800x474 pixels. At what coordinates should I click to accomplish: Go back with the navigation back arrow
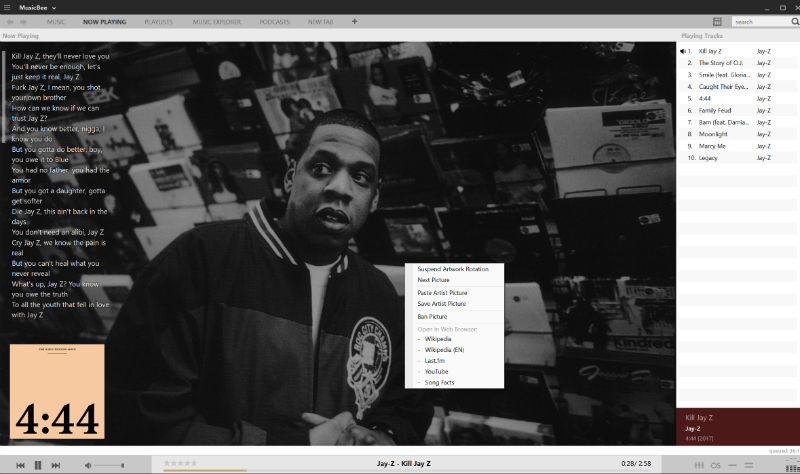(10, 22)
